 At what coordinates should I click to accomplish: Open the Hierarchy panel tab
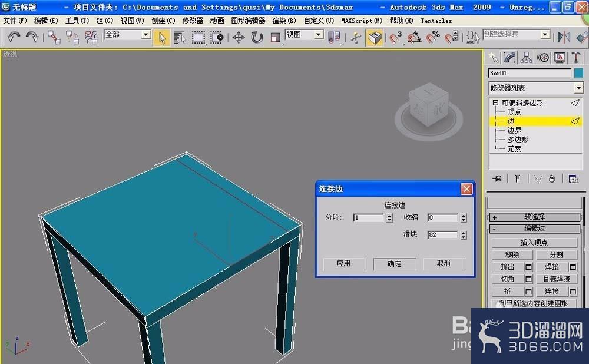pos(526,58)
